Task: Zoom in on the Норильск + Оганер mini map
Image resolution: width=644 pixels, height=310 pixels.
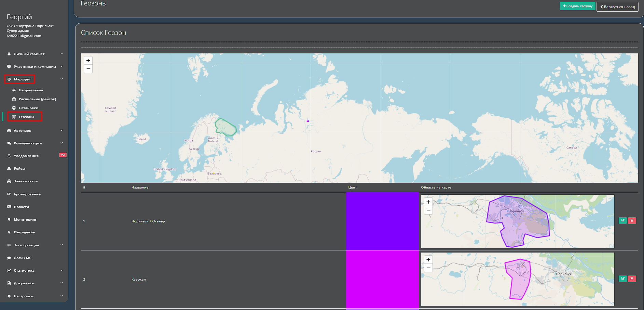Action: [428, 202]
